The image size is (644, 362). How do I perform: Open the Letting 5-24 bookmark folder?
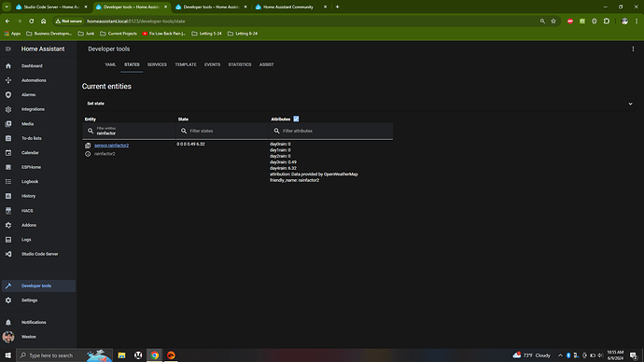(206, 34)
